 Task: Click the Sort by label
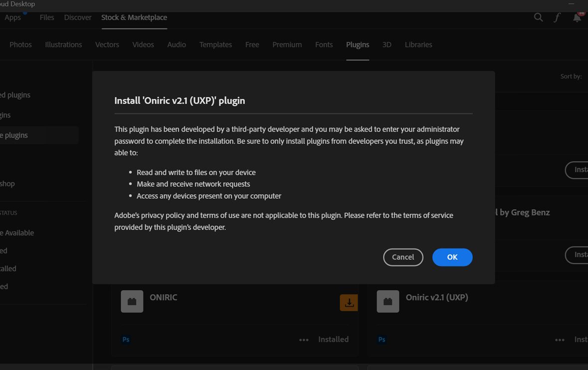571,77
